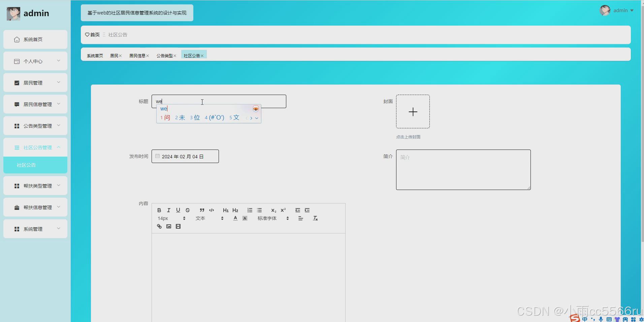Toggle italic formatting in editor toolbar
This screenshot has height=322, width=644.
point(168,210)
